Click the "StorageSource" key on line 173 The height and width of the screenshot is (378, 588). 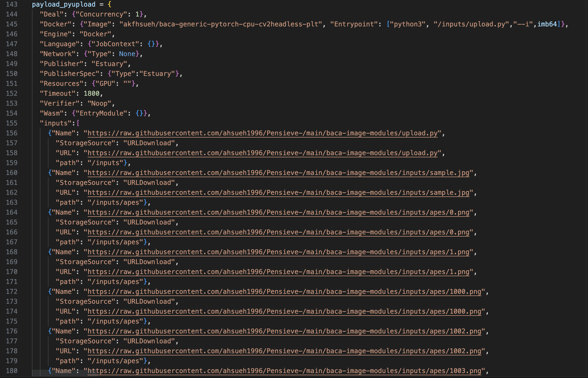coord(86,302)
